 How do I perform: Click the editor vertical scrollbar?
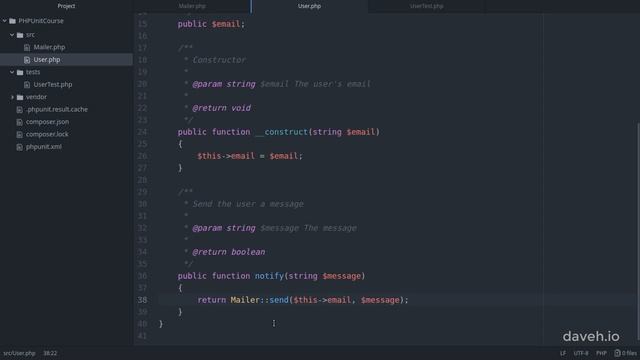click(x=638, y=231)
